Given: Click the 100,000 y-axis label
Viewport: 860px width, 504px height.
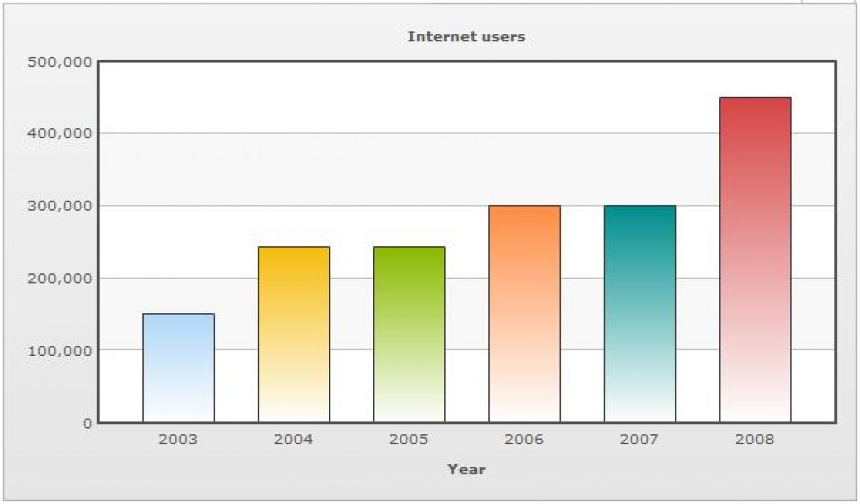Looking at the screenshot, I should 60,350.
